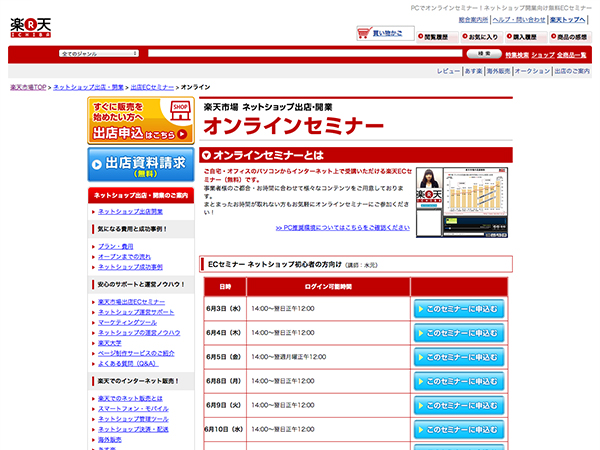Click the online seminar preview thumbnail

pyautogui.click(x=462, y=202)
